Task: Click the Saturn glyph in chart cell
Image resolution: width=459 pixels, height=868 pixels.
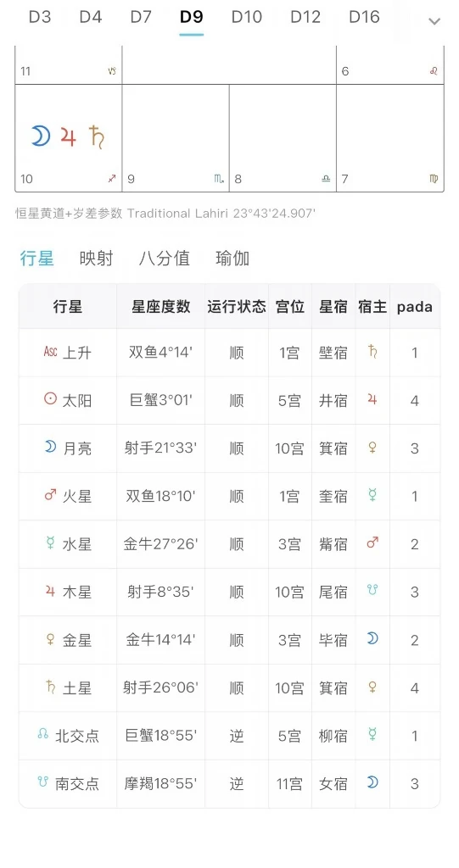Action: pyautogui.click(x=97, y=136)
